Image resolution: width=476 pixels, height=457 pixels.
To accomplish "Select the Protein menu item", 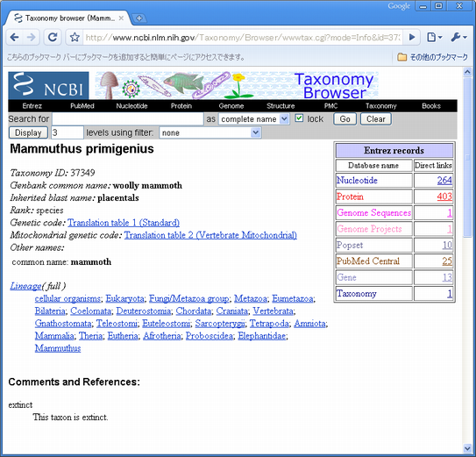I will pos(181,106).
